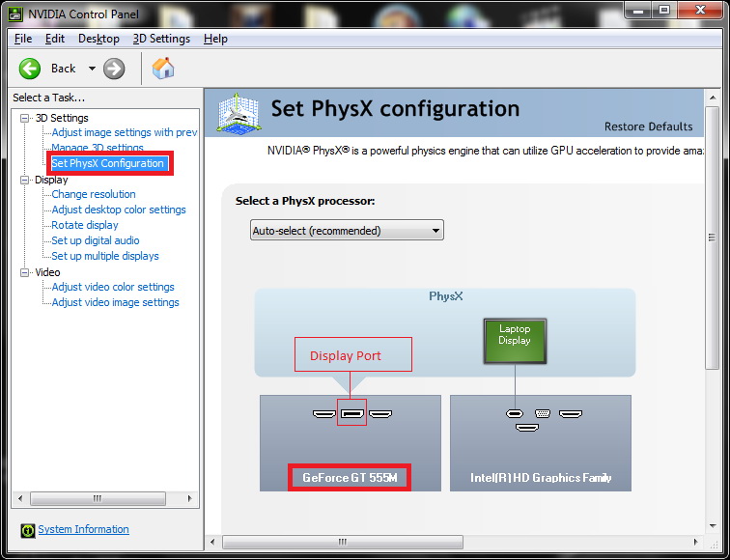Open Adjust desktop color settings
Viewport: 730px width, 560px height.
(x=119, y=210)
